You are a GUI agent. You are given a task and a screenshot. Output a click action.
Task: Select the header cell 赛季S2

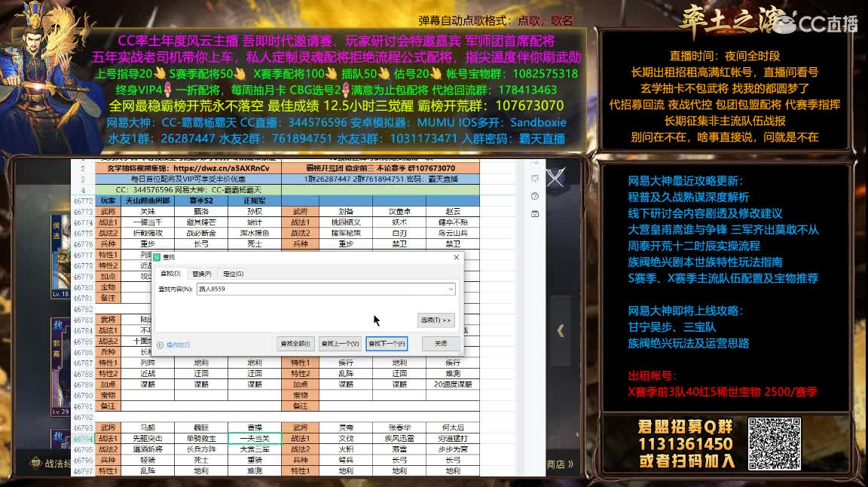[201, 201]
